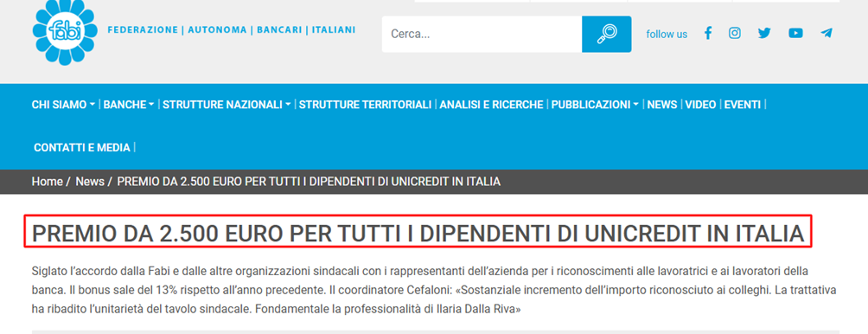
Task: Expand the STRUTTURE NAZIONALI dropdown
Action: pos(227,105)
